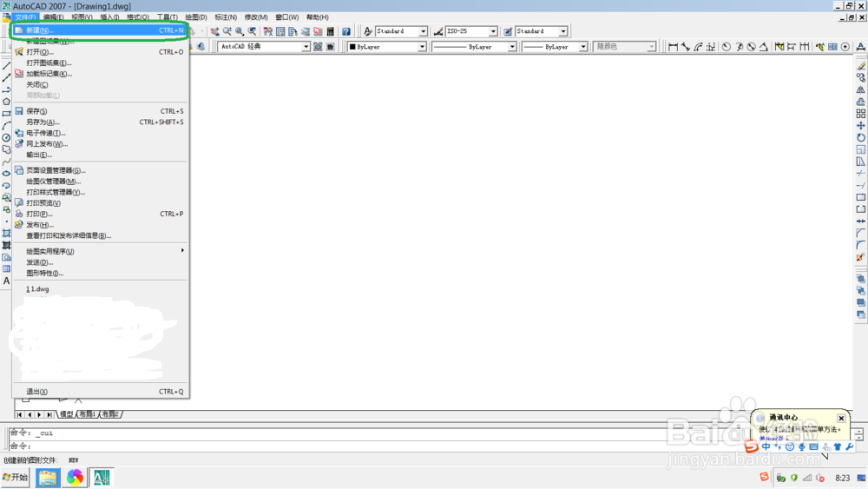Open the QuickCalc calculator icon

pyautogui.click(x=331, y=31)
